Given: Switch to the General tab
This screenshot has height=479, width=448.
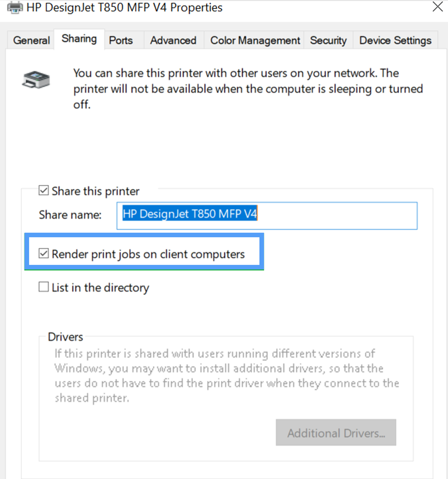Looking at the screenshot, I should pyautogui.click(x=31, y=40).
